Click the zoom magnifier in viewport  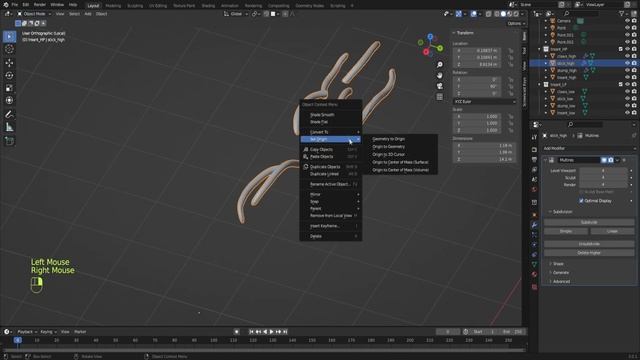click(440, 65)
